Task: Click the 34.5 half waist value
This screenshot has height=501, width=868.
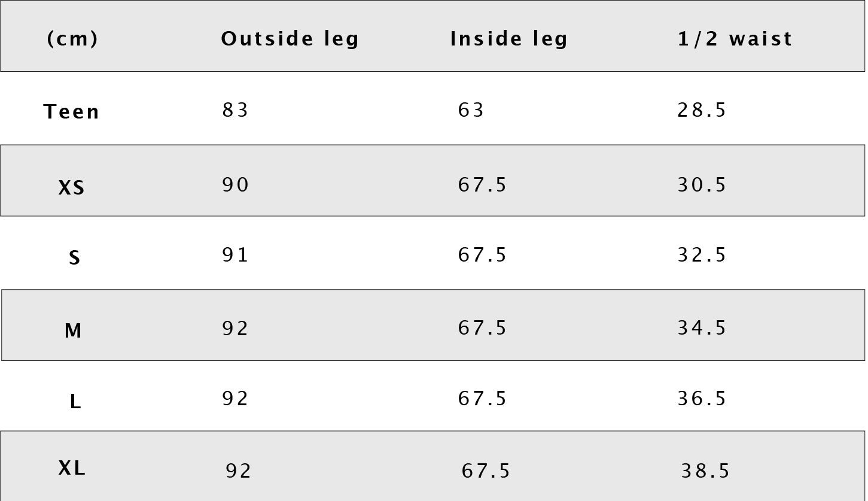Action: (x=702, y=328)
